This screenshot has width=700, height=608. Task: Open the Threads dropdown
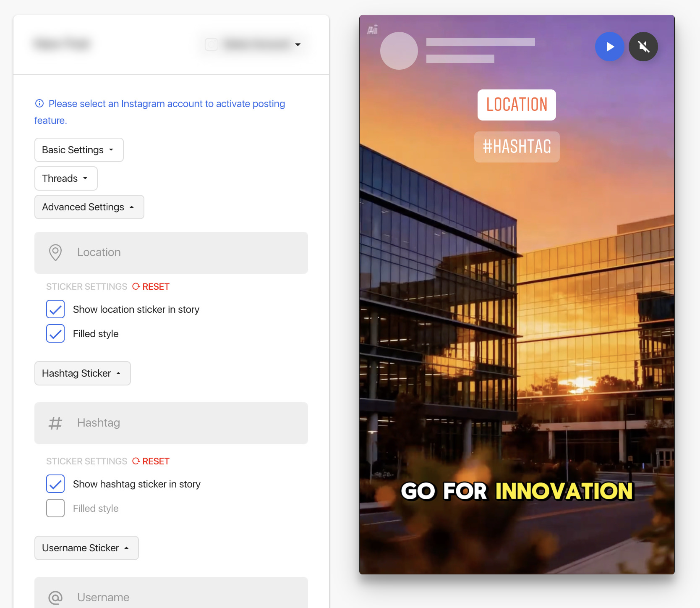pyautogui.click(x=66, y=178)
